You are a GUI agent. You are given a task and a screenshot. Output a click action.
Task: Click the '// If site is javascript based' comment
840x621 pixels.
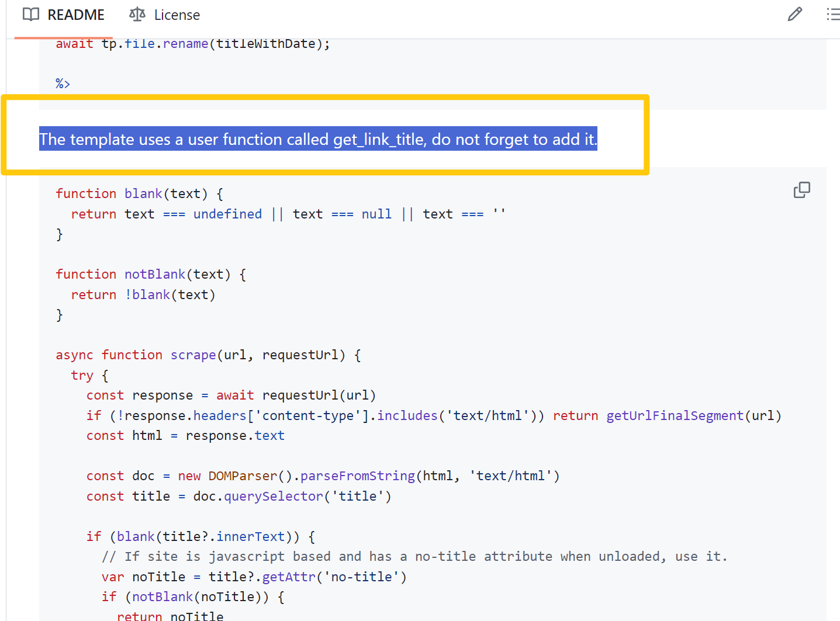[x=414, y=556]
